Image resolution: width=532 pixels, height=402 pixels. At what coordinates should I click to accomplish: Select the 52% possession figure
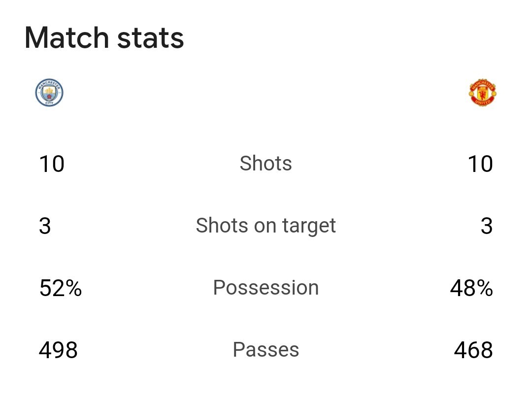point(61,288)
